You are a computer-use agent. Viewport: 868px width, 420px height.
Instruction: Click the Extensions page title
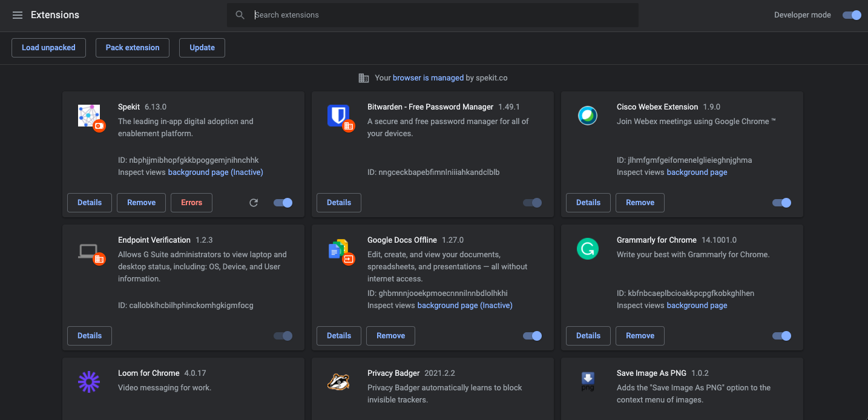(x=55, y=15)
